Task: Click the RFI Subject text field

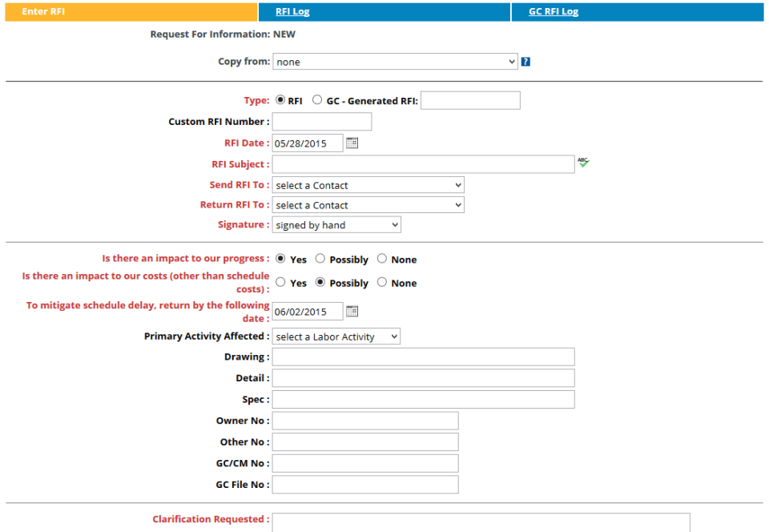Action: point(423,164)
